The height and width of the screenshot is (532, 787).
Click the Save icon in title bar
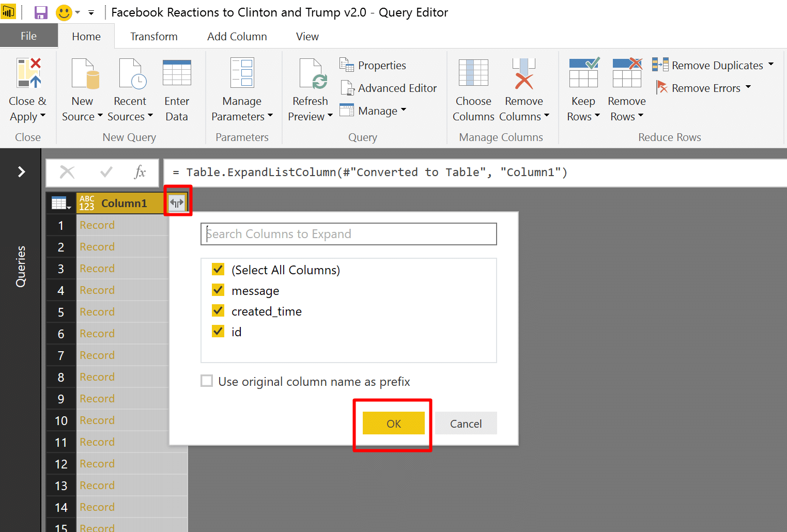pyautogui.click(x=41, y=12)
